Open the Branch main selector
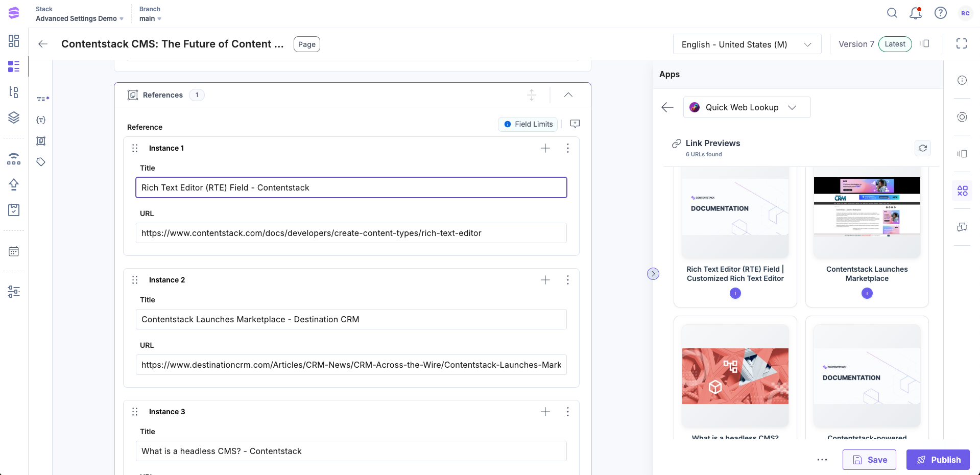 coord(150,18)
